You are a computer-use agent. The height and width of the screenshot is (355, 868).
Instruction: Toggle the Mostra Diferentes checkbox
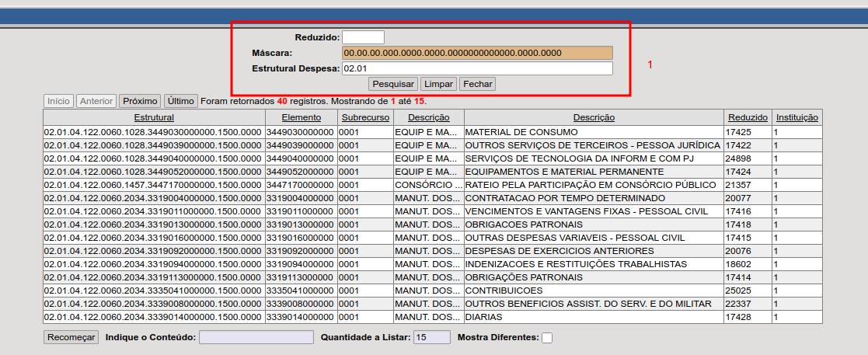(x=547, y=338)
